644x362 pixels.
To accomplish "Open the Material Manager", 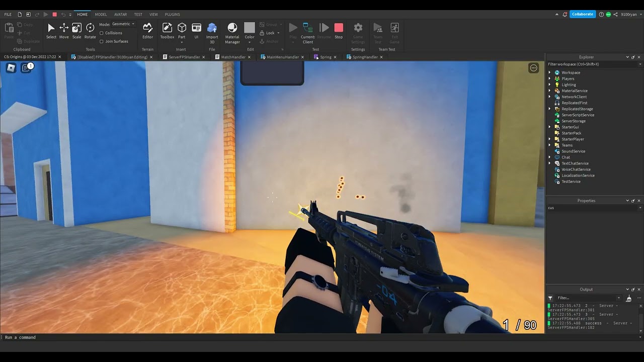I will coord(232,31).
